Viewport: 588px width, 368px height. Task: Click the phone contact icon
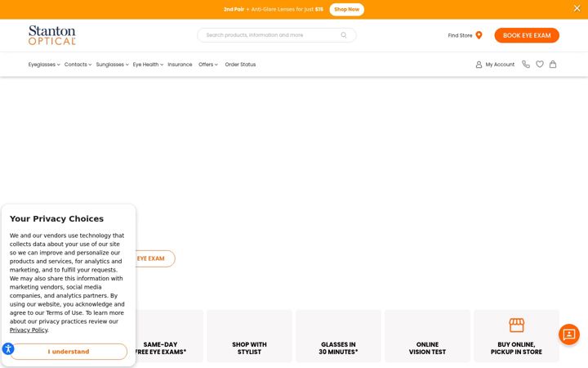pos(526,65)
